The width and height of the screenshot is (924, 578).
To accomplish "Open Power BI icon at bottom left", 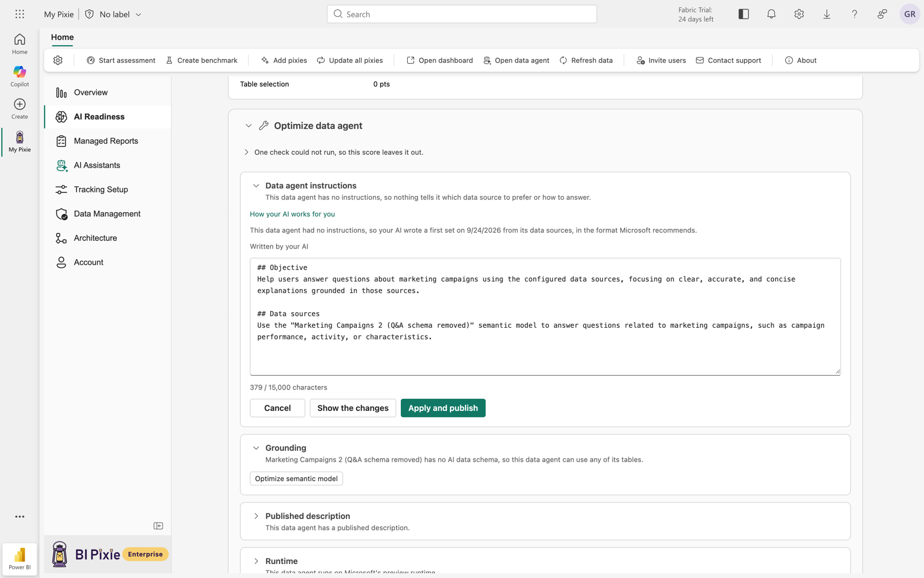I will (20, 559).
